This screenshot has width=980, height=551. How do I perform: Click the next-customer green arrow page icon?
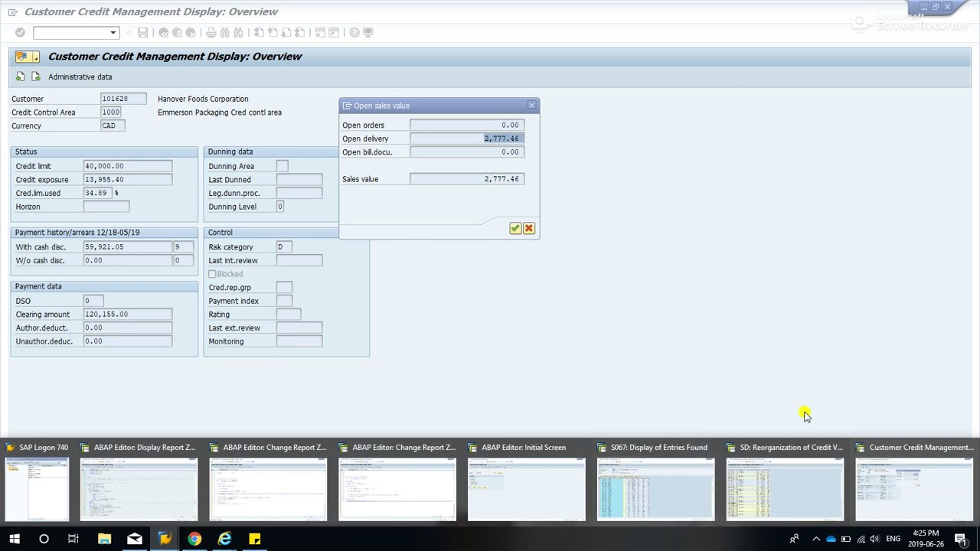click(35, 77)
